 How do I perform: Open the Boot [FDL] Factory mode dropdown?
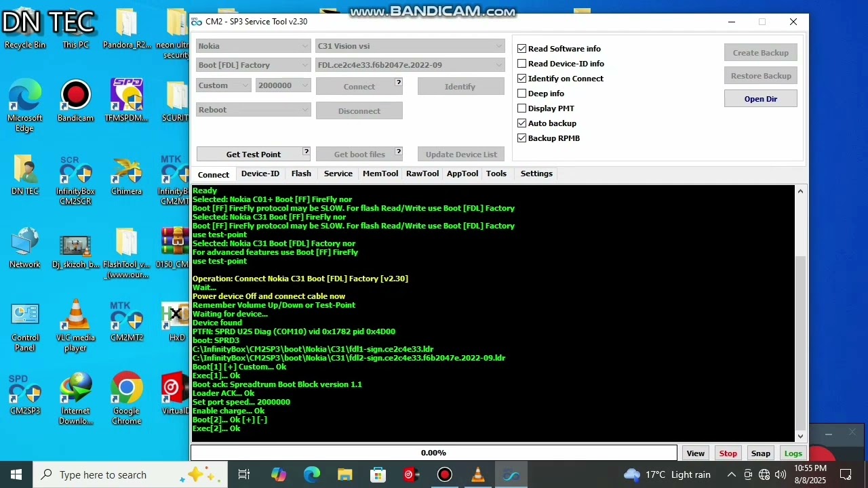pyautogui.click(x=254, y=65)
